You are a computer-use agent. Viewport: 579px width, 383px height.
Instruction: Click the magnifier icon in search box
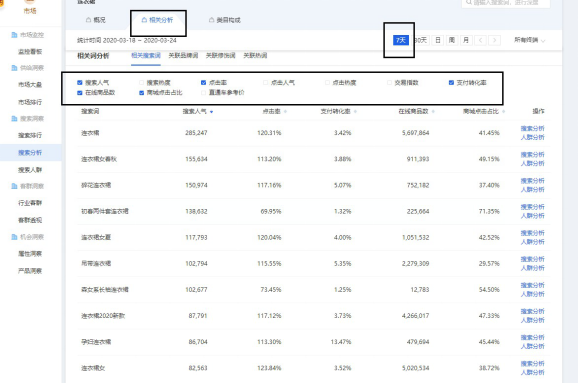coord(469,2)
